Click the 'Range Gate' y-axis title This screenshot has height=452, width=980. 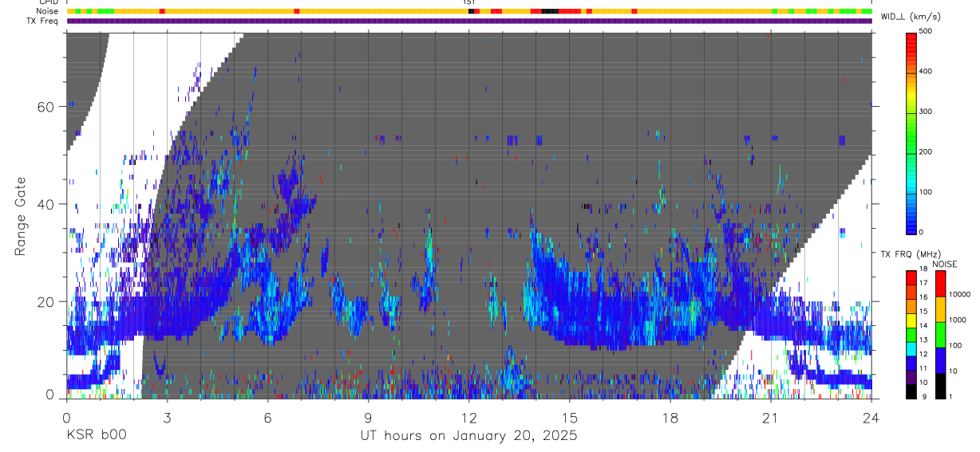point(21,217)
